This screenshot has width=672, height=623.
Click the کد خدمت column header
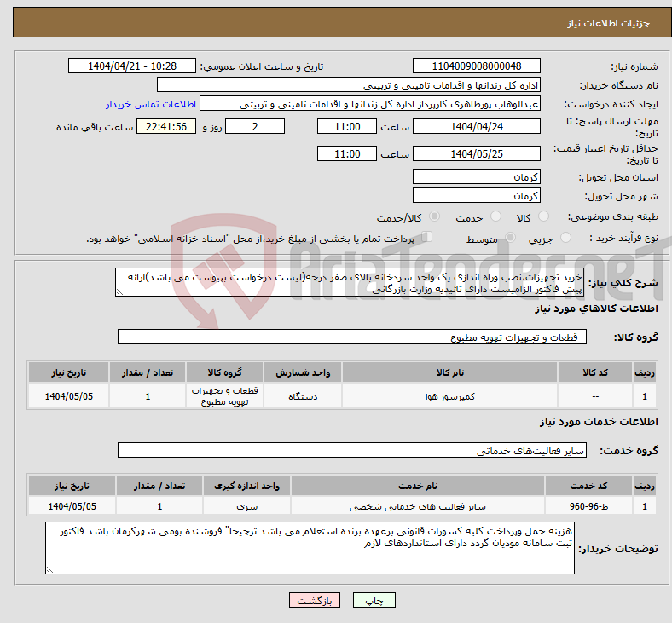tap(589, 486)
